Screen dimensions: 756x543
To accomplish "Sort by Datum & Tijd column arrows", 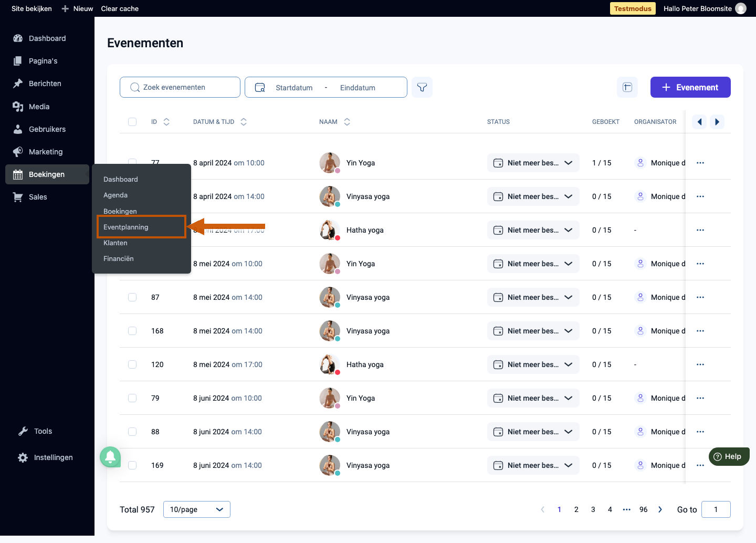I will coord(244,122).
